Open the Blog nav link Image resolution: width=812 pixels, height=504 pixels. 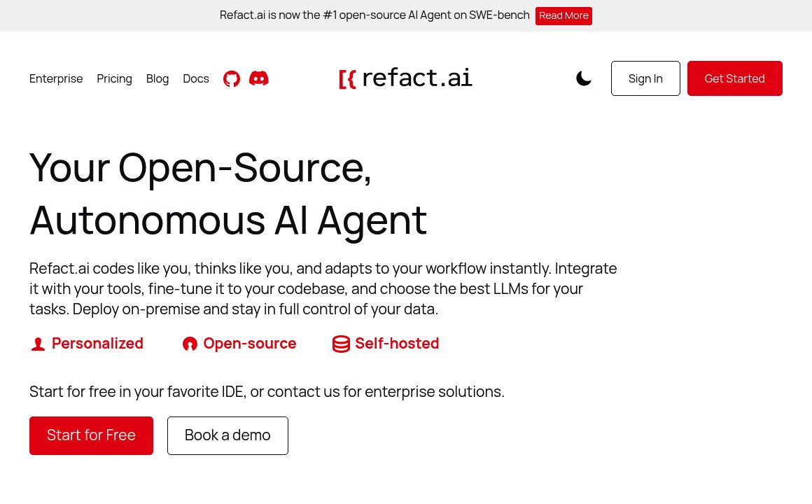157,78
